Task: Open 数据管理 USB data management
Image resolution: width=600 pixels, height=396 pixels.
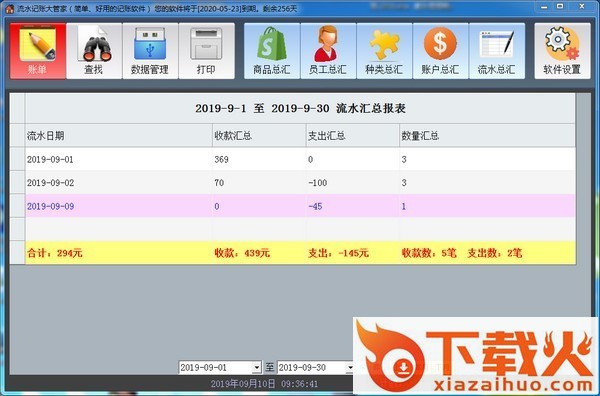Action: click(150, 51)
